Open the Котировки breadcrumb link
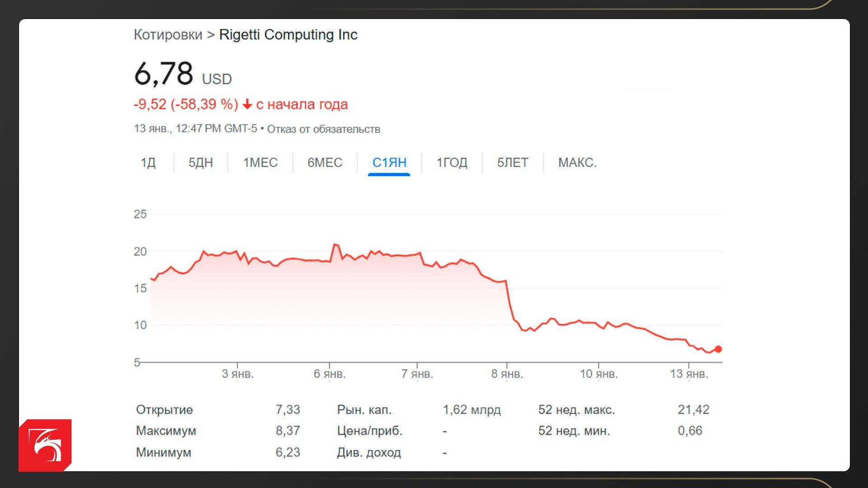Image resolution: width=868 pixels, height=488 pixels. coord(168,35)
